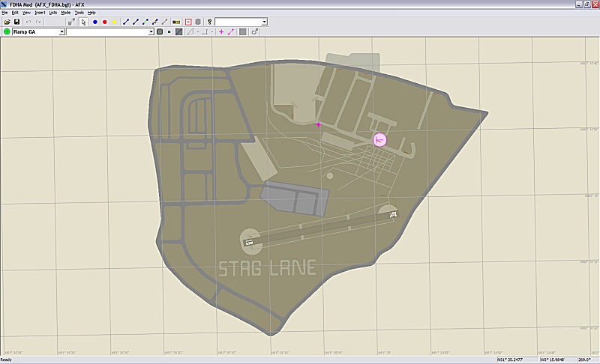Select the polygon drawing tool

pyautogui.click(x=191, y=31)
